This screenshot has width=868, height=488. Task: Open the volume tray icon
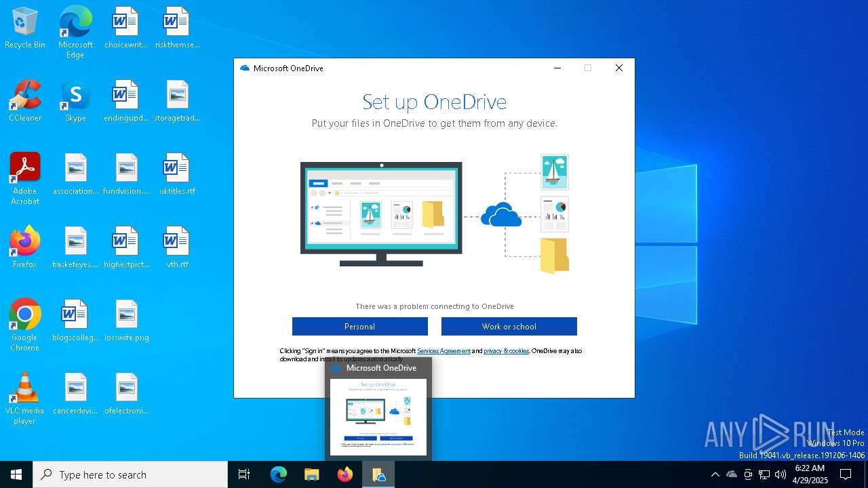tap(781, 474)
